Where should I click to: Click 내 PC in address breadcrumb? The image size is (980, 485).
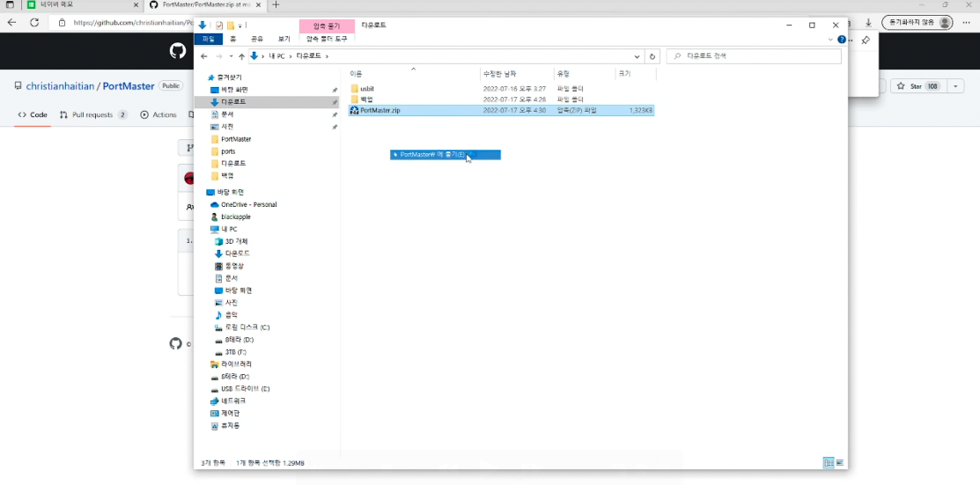pyautogui.click(x=276, y=56)
